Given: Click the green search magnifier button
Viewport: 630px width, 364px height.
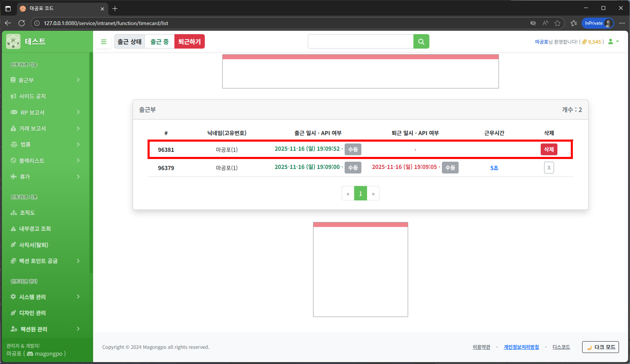Looking at the screenshot, I should coord(421,41).
